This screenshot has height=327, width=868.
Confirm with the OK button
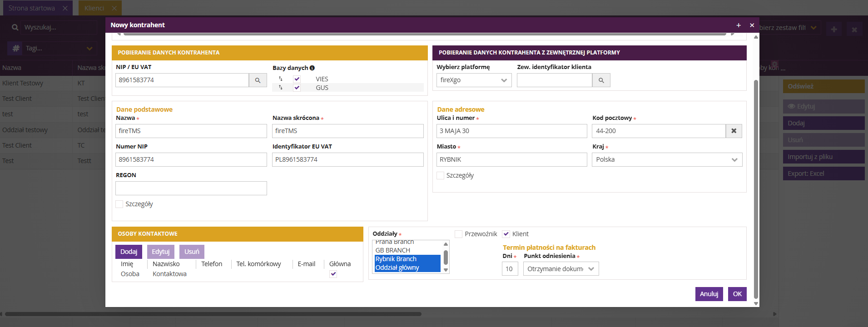point(737,294)
